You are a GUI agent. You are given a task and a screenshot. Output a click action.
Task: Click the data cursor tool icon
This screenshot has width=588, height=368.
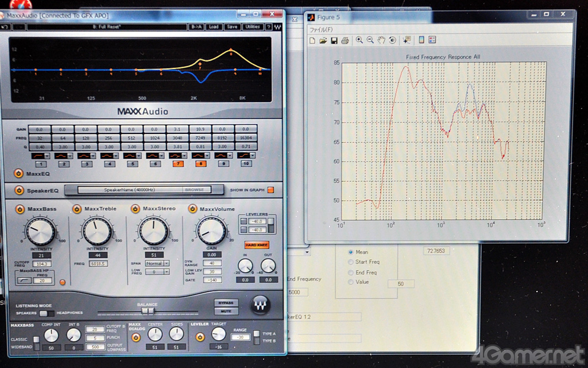(407, 40)
